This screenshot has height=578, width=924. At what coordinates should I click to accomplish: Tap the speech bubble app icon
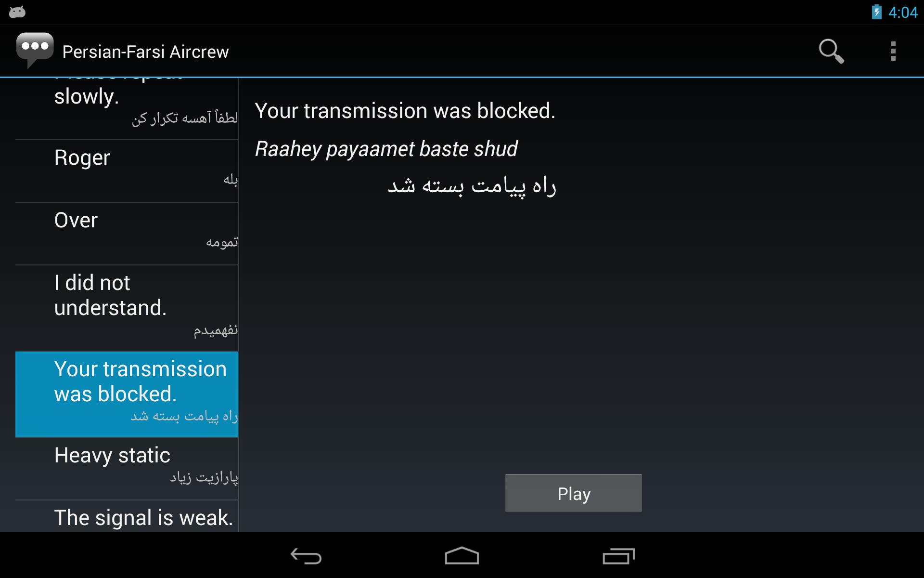point(35,50)
